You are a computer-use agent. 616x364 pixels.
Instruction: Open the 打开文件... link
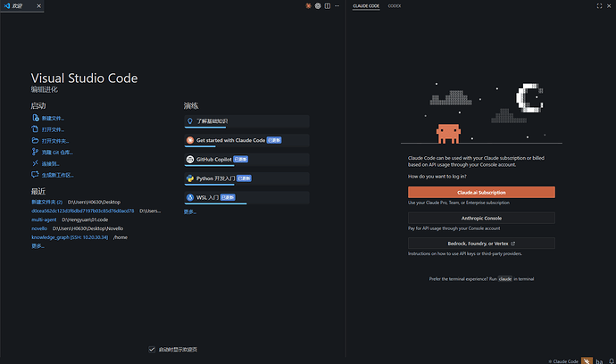(53, 129)
